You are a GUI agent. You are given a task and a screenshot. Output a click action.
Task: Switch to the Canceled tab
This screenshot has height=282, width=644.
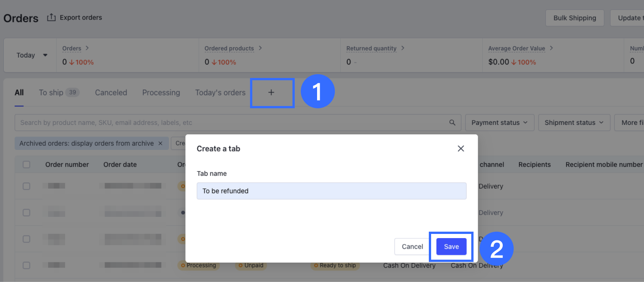[x=111, y=93]
